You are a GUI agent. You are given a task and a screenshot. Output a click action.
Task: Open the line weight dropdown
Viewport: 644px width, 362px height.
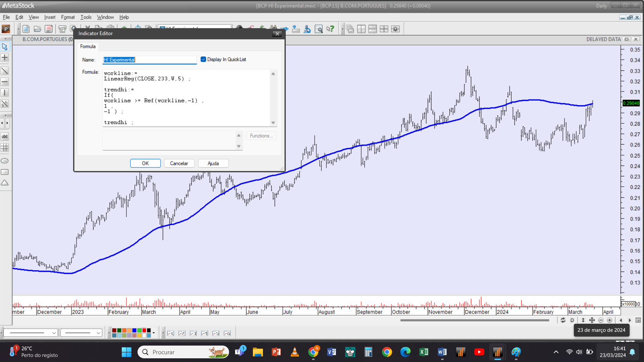98,333
